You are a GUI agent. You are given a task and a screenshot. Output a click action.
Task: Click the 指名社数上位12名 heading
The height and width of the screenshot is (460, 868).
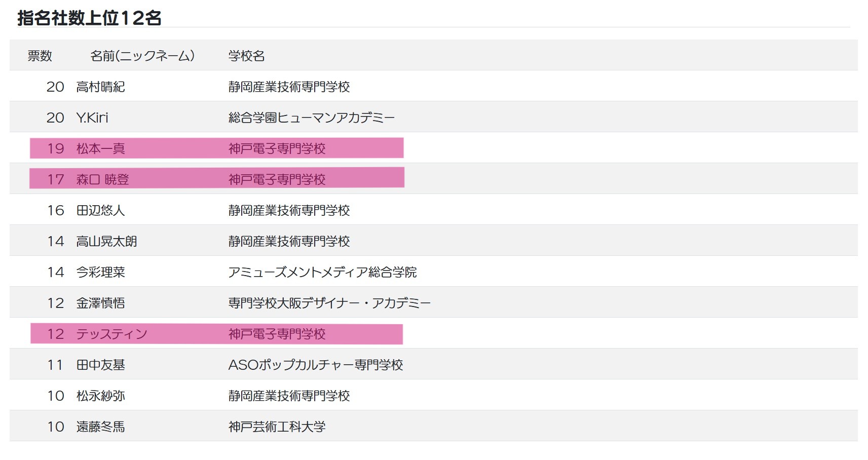[x=89, y=18]
